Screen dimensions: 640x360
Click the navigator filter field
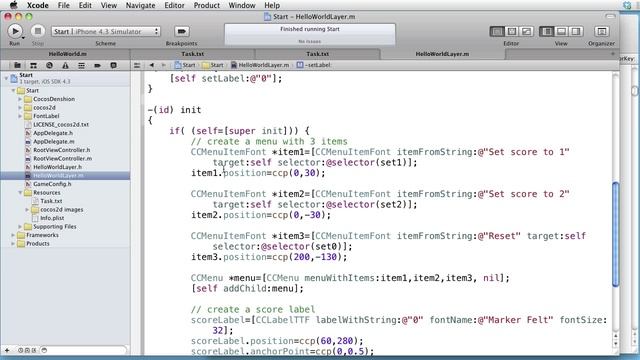[x=84, y=350]
